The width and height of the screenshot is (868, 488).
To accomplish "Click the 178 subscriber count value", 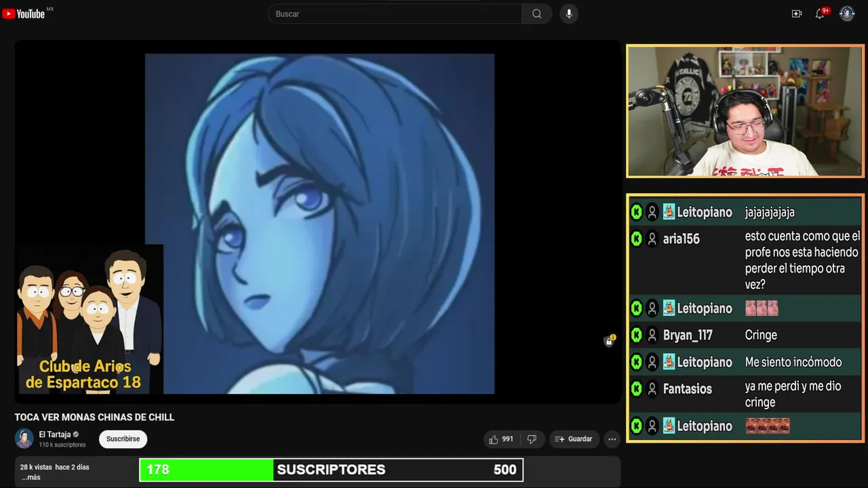I will click(157, 470).
